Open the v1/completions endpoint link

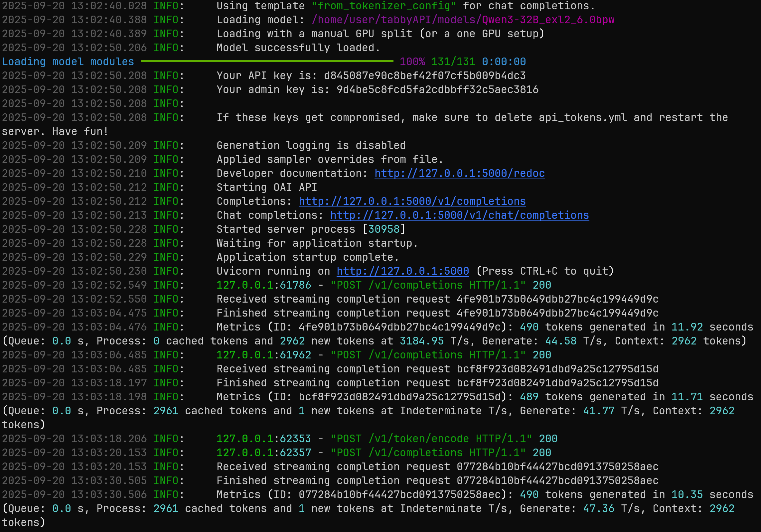click(412, 201)
